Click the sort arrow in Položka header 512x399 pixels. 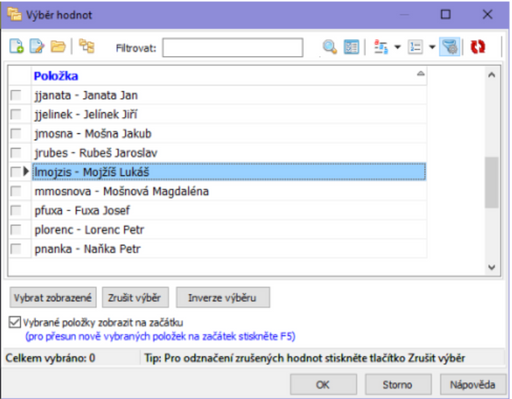pyautogui.click(x=421, y=74)
